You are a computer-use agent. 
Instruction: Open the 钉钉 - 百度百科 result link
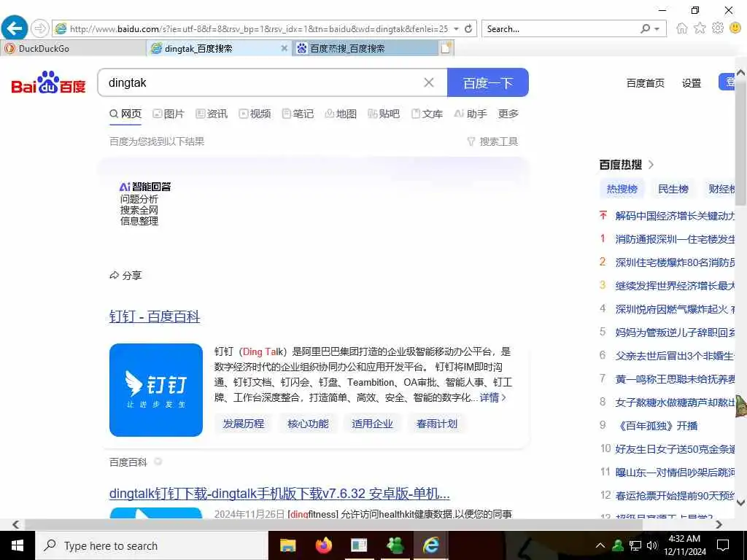[155, 316]
